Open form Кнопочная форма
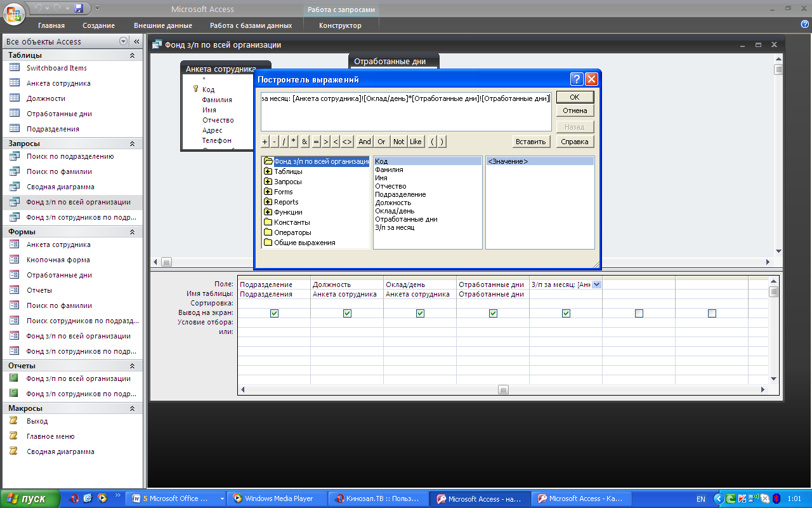 58,260
